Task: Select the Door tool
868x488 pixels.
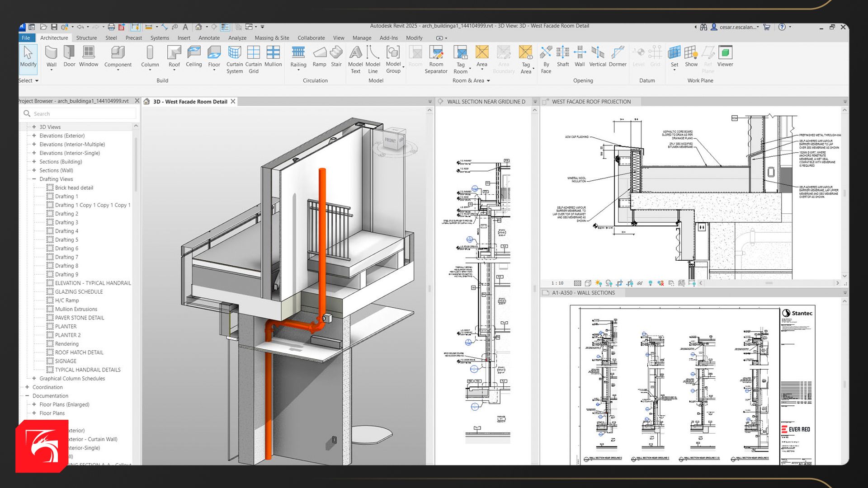Action: (x=69, y=57)
